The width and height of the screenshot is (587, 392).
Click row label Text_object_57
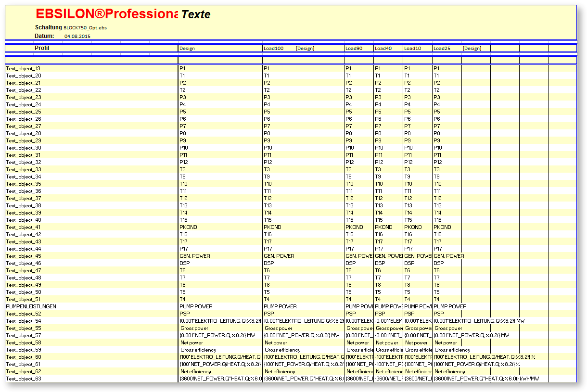[24, 335]
